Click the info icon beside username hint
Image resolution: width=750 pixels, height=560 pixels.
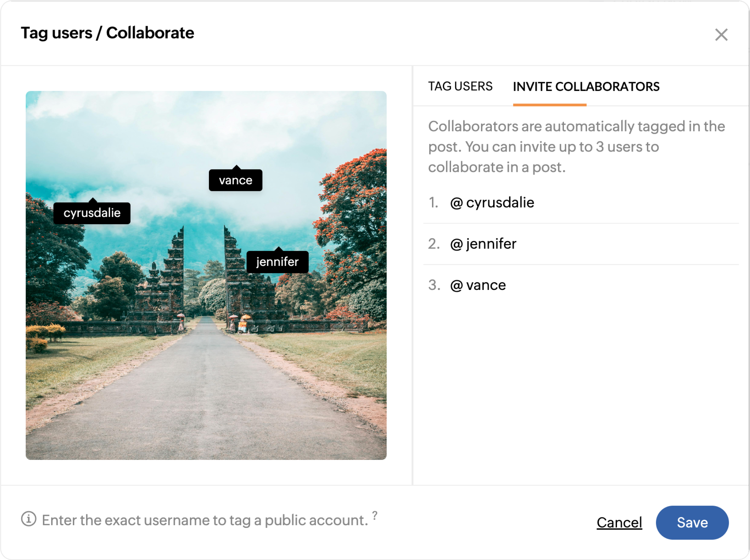(29, 519)
